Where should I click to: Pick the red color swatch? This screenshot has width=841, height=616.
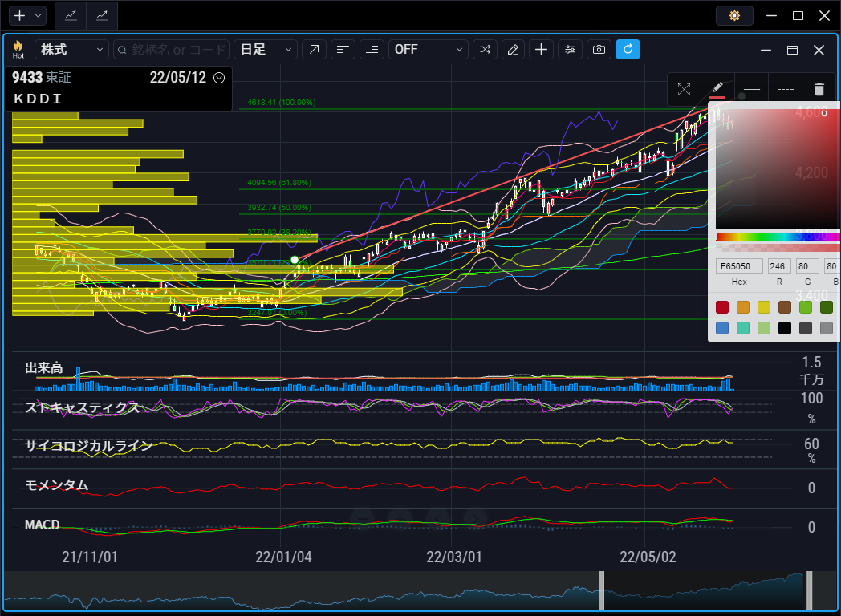tap(722, 307)
